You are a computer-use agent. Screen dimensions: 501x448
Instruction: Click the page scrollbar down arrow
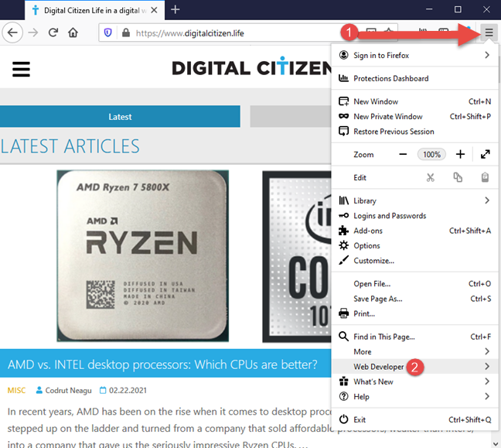(496, 443)
